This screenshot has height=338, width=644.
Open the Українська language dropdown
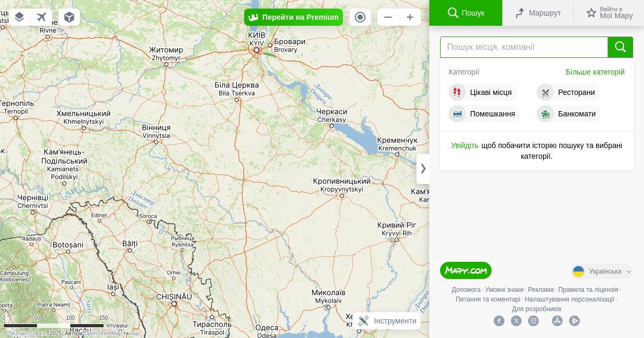[602, 271]
